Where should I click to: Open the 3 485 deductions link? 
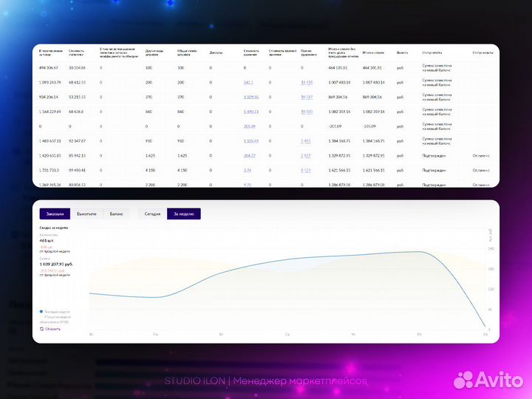click(306, 140)
